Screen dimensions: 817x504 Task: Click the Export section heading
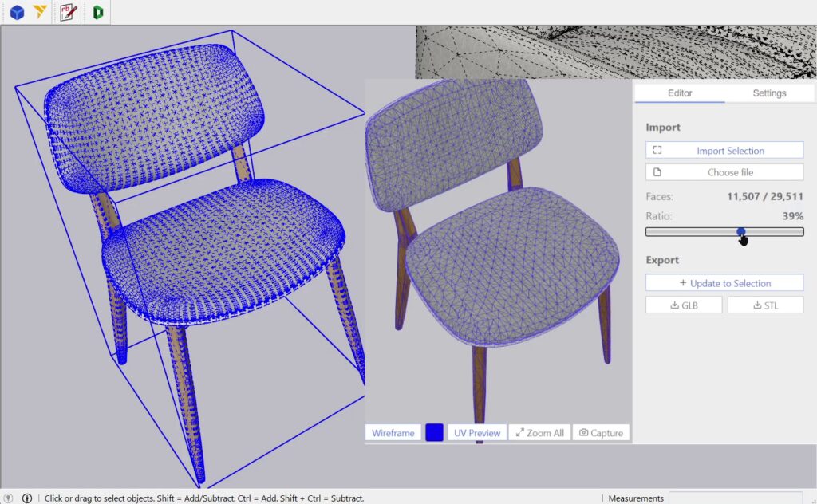(662, 260)
